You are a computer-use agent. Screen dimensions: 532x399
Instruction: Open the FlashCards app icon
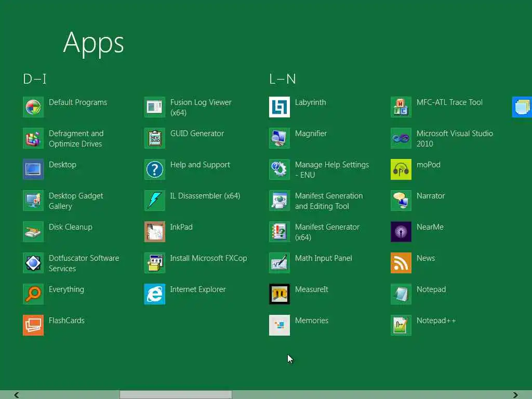point(33,325)
